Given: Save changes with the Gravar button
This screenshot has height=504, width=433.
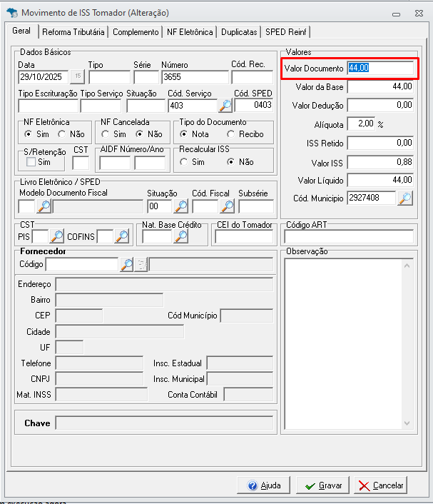Looking at the screenshot, I should coord(322,485).
